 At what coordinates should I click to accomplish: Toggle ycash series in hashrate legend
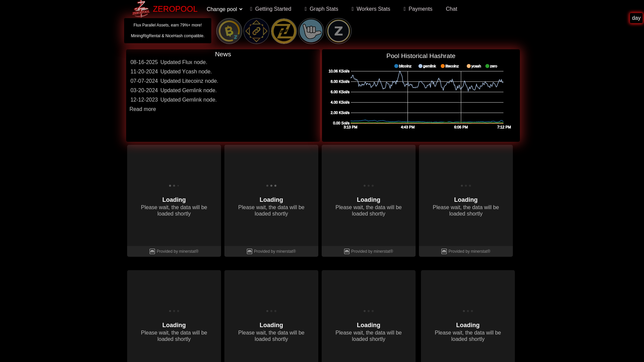pyautogui.click(x=474, y=66)
